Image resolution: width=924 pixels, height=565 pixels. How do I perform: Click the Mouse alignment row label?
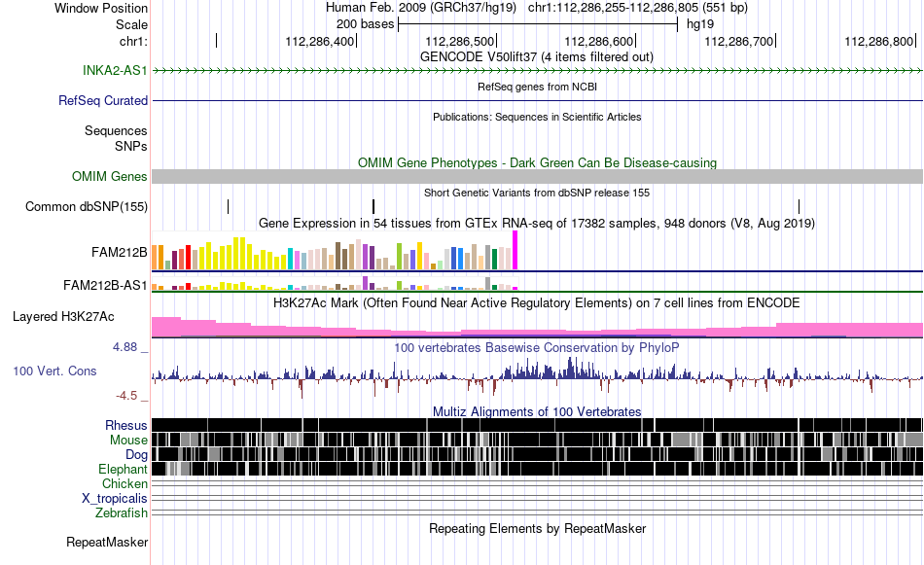point(128,441)
